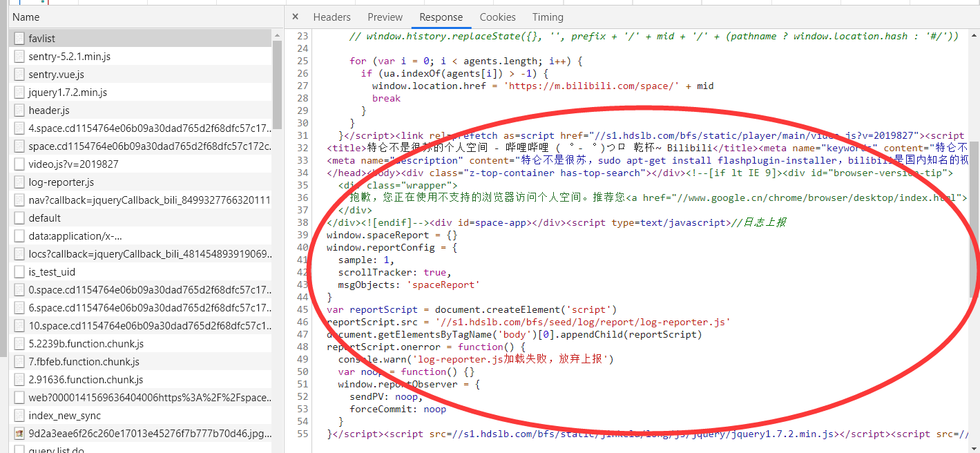Click the Response tab
This screenshot has height=453, width=980.
[441, 17]
